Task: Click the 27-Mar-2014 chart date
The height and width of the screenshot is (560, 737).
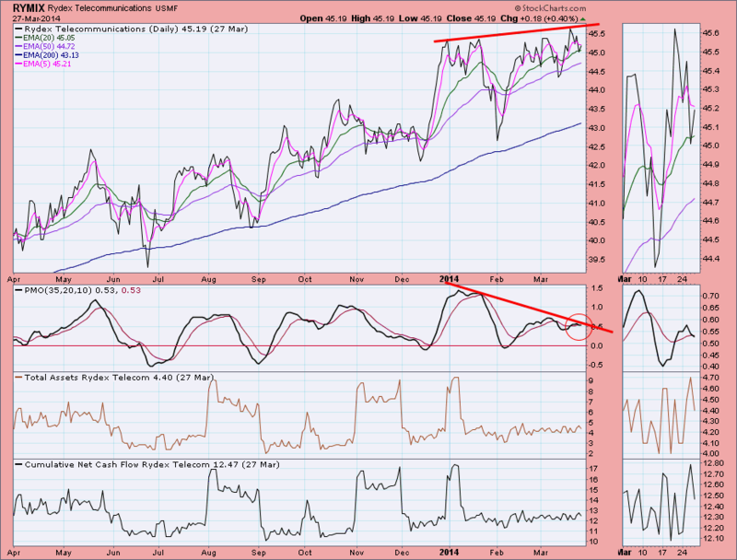Action: pos(36,18)
